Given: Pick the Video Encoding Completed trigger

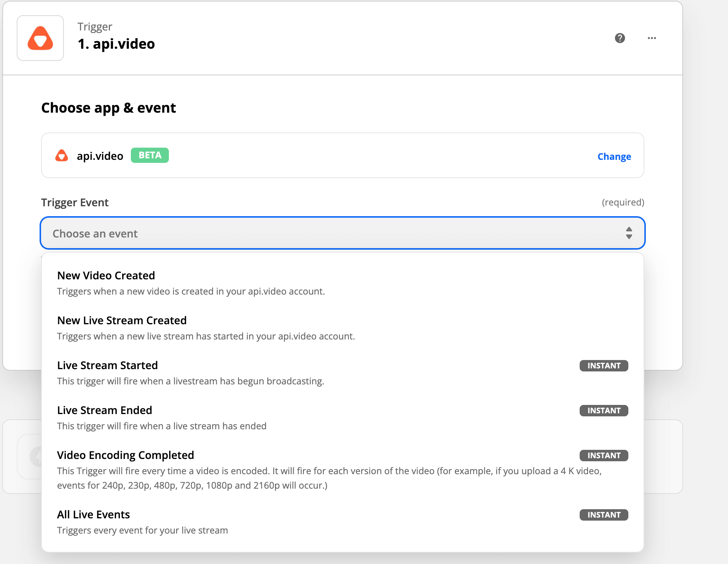Looking at the screenshot, I should tap(126, 455).
